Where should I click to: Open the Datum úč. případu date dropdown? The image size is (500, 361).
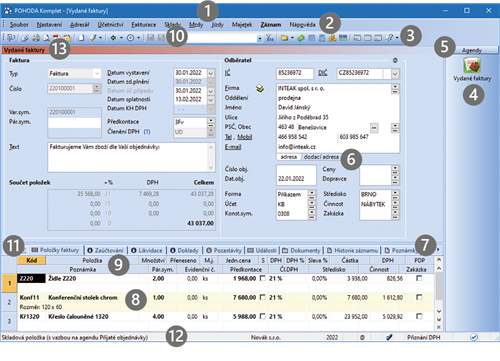pyautogui.click(x=211, y=91)
